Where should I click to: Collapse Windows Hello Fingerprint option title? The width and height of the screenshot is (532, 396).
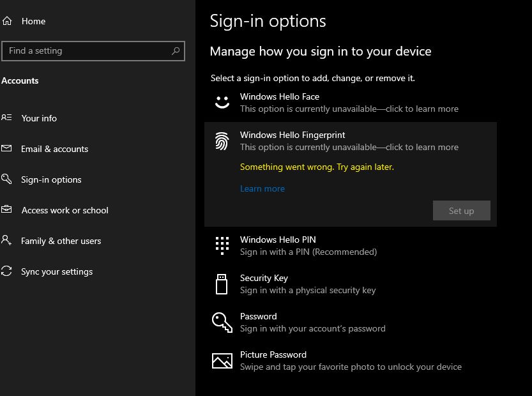click(x=293, y=135)
